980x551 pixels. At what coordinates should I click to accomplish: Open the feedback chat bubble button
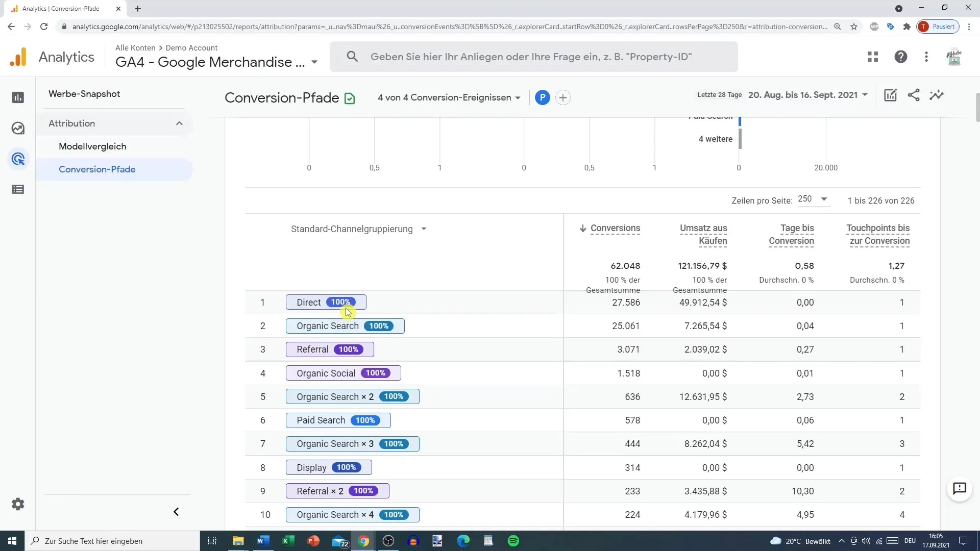tap(960, 489)
